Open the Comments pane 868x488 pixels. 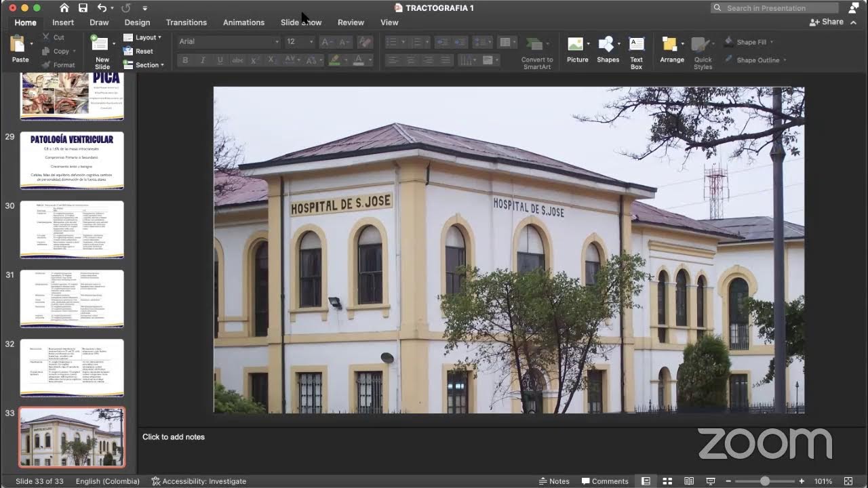click(x=605, y=481)
